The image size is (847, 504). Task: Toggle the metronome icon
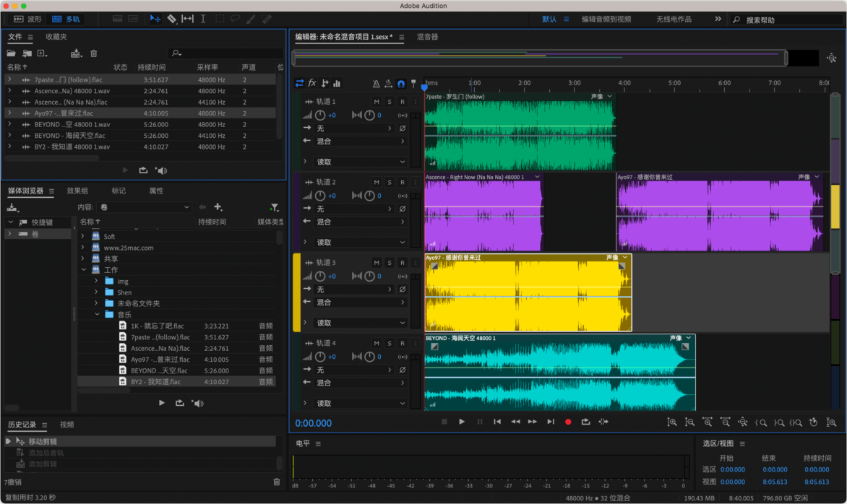click(376, 84)
